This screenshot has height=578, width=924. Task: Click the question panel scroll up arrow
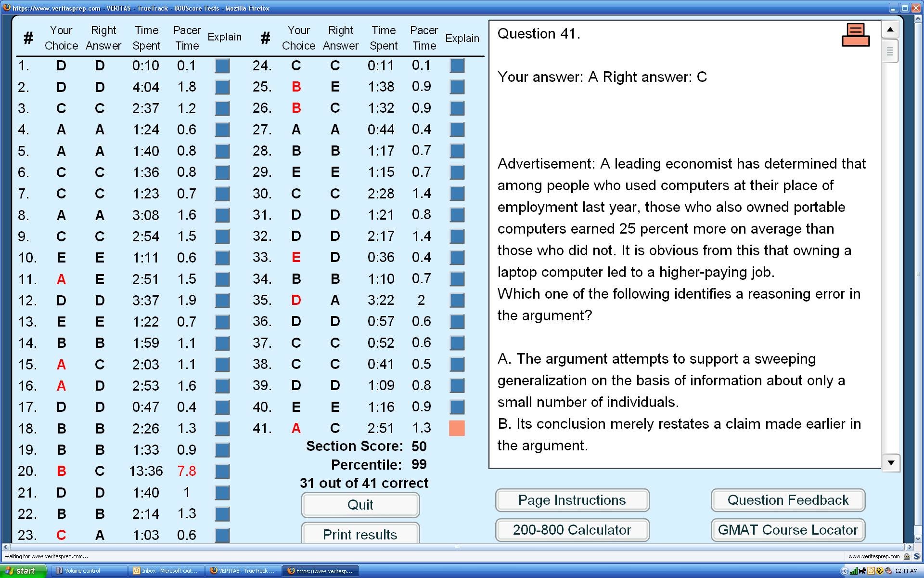pos(890,29)
